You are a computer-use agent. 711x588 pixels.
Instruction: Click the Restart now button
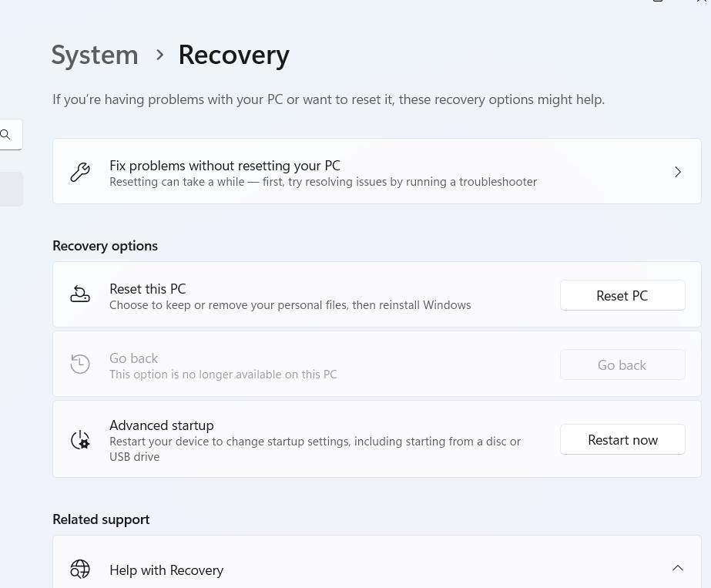tap(622, 439)
